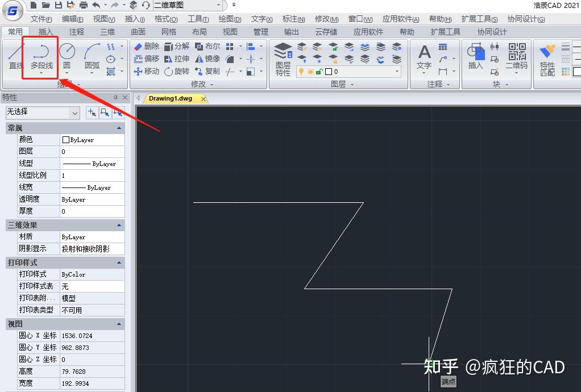Click the 移动 move tool
Viewport: 581px width, 392px height.
(x=146, y=71)
